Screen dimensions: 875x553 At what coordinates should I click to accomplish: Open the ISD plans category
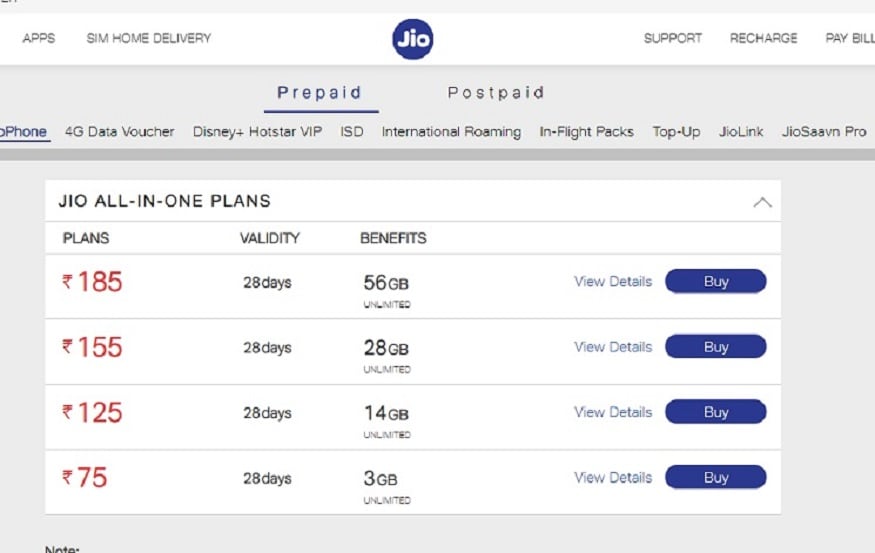(x=352, y=131)
